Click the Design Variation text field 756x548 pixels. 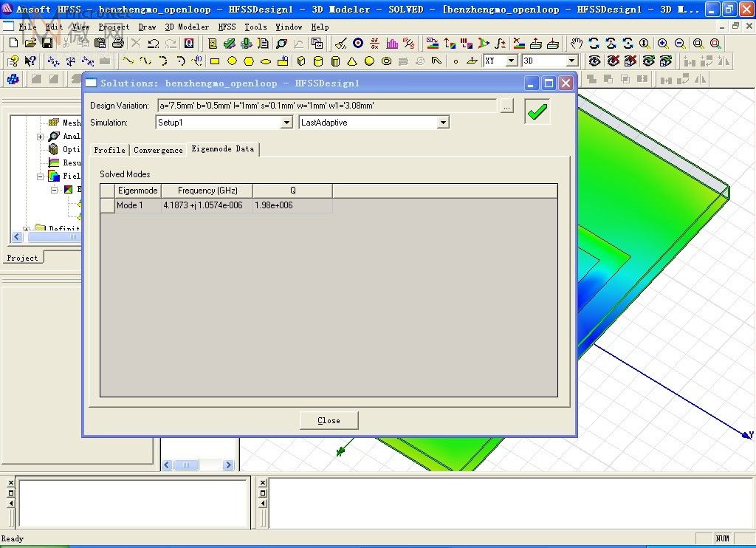pos(327,106)
